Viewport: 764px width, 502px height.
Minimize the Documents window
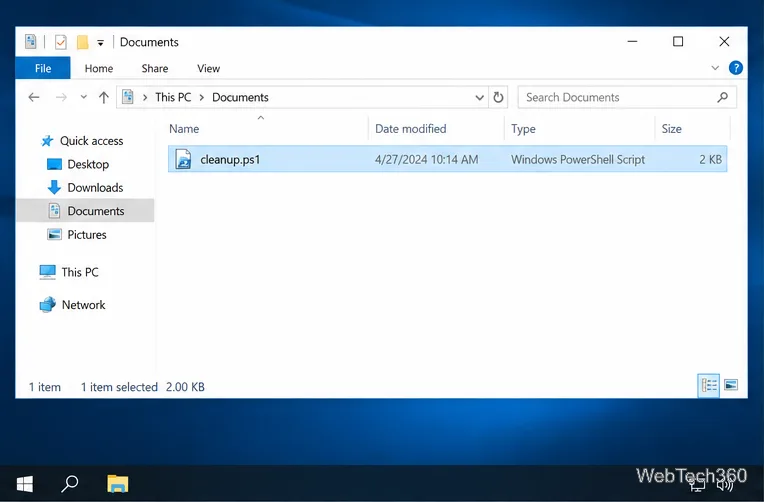(632, 42)
